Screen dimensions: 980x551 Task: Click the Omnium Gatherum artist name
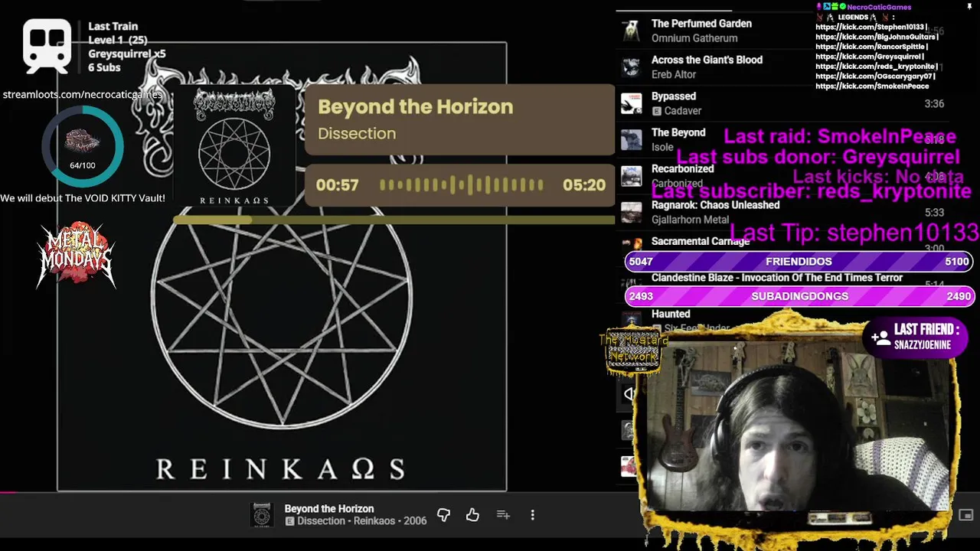point(694,38)
